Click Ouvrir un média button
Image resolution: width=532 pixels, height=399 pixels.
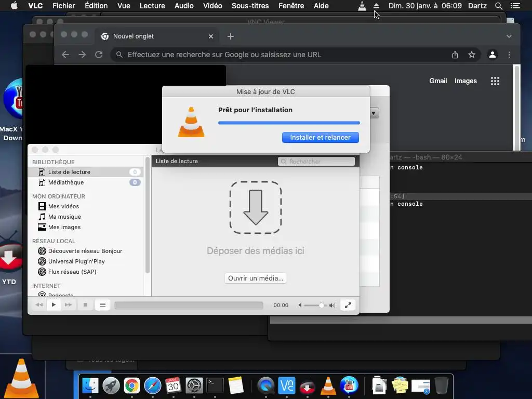256,278
